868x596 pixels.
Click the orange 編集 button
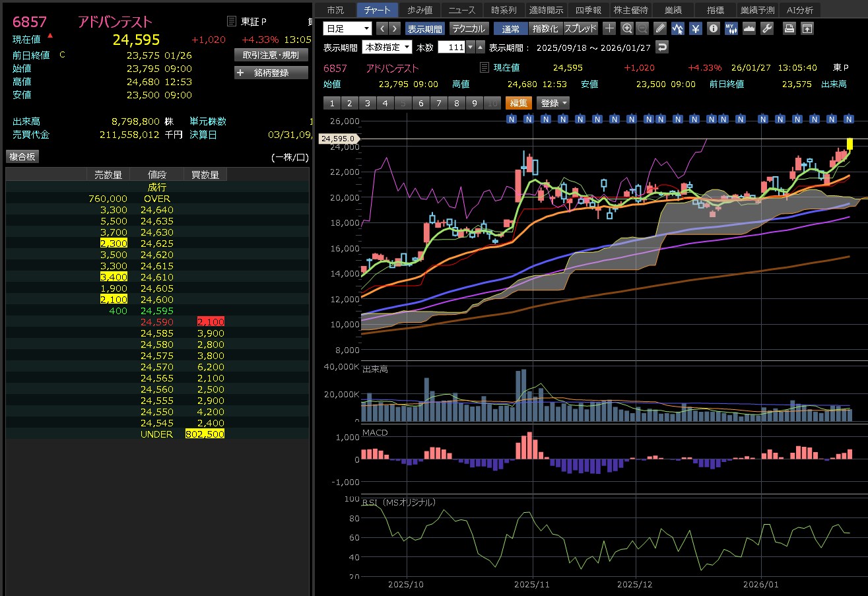pos(518,103)
